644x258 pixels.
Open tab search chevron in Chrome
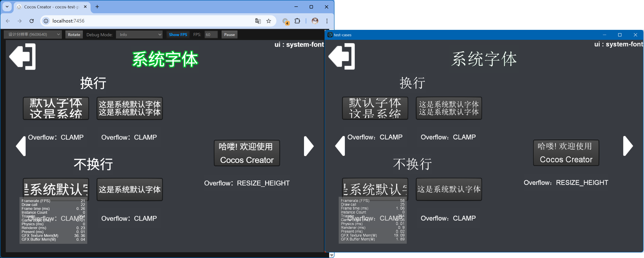(7, 7)
